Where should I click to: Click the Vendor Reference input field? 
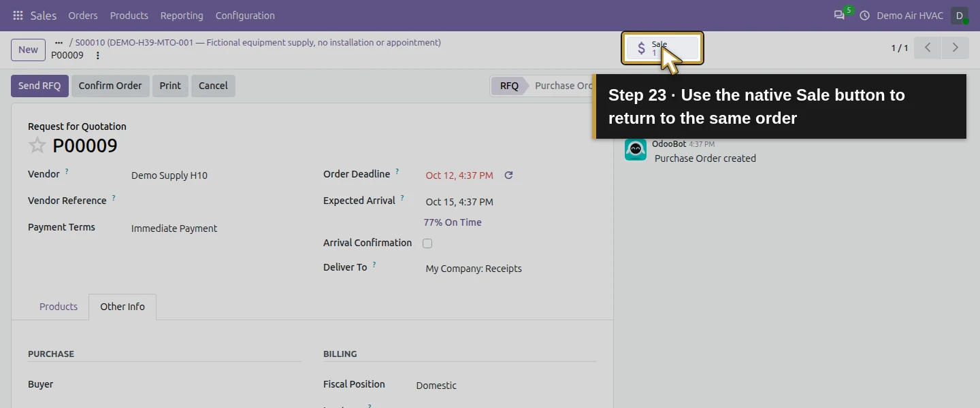pyautogui.click(x=216, y=201)
